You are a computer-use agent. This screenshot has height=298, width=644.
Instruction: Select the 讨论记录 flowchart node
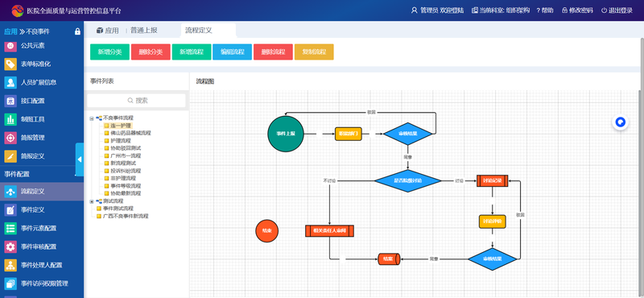(493, 181)
